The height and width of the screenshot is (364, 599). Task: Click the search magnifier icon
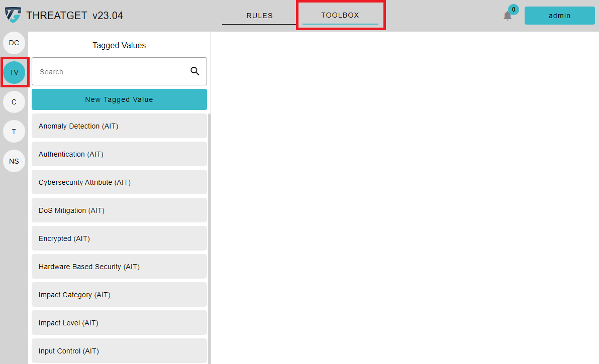point(195,71)
